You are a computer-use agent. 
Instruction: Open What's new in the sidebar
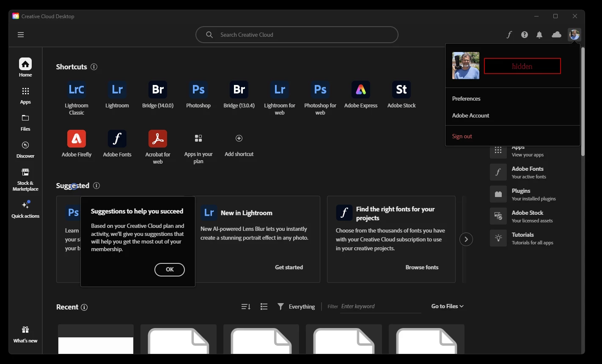[x=25, y=334]
